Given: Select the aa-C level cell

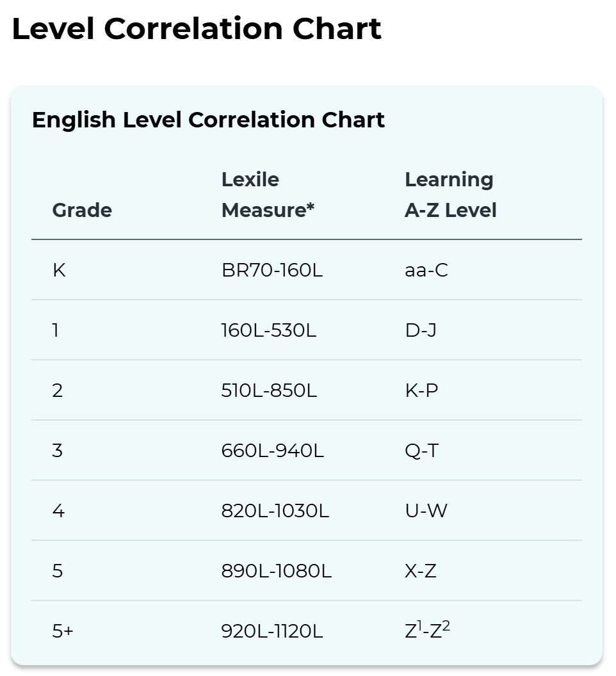Looking at the screenshot, I should point(426,270).
